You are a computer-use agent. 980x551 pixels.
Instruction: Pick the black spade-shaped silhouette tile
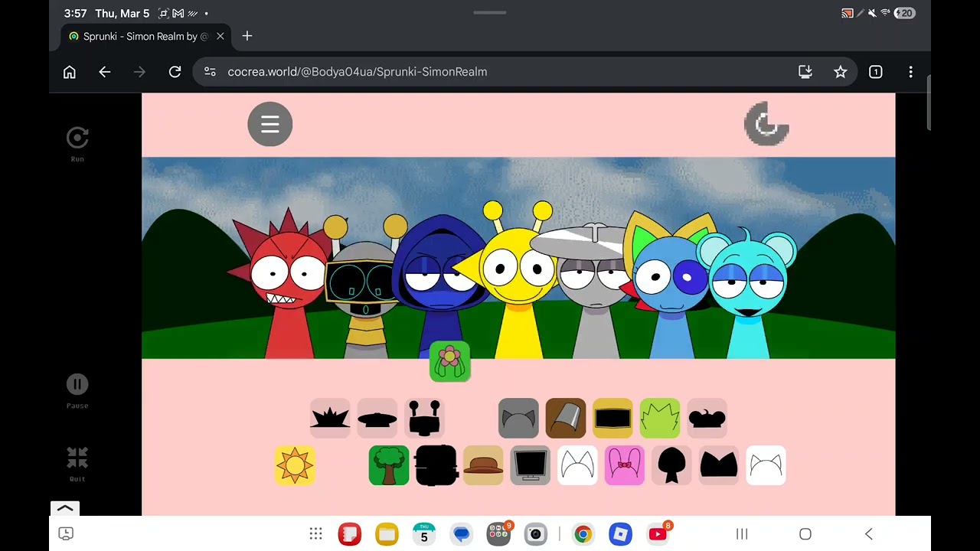click(671, 465)
